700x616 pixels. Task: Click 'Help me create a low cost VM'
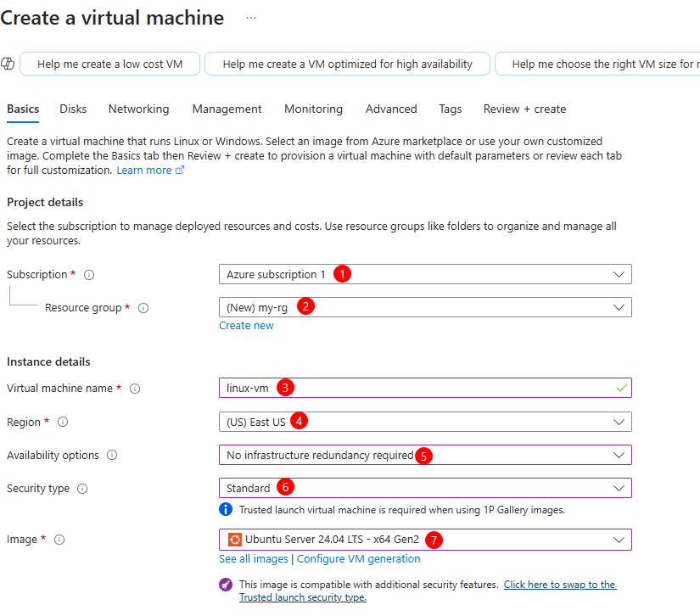pyautogui.click(x=109, y=64)
